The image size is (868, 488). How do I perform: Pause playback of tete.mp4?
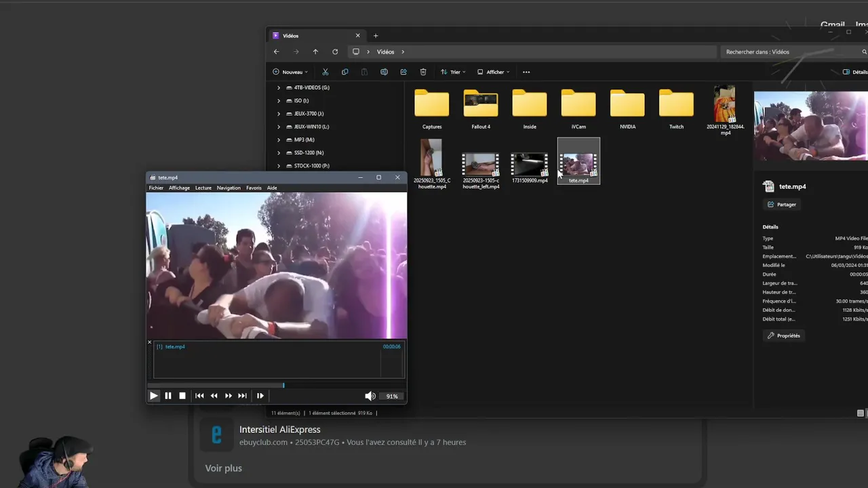pyautogui.click(x=168, y=396)
